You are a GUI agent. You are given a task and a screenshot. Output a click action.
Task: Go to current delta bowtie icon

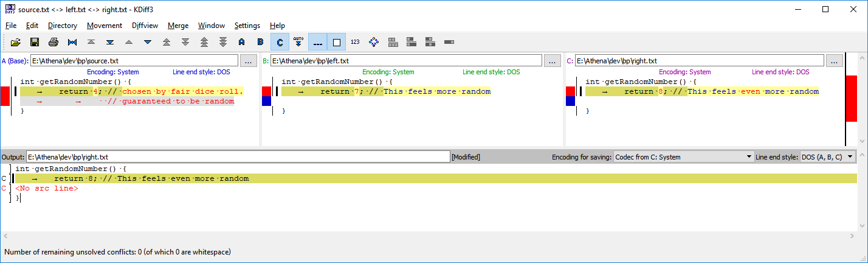click(x=72, y=42)
